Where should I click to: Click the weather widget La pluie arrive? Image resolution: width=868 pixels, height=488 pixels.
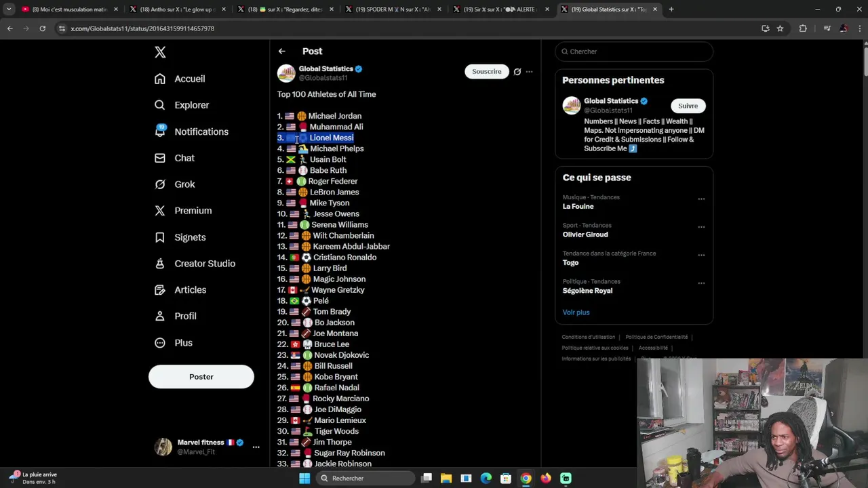(33, 478)
